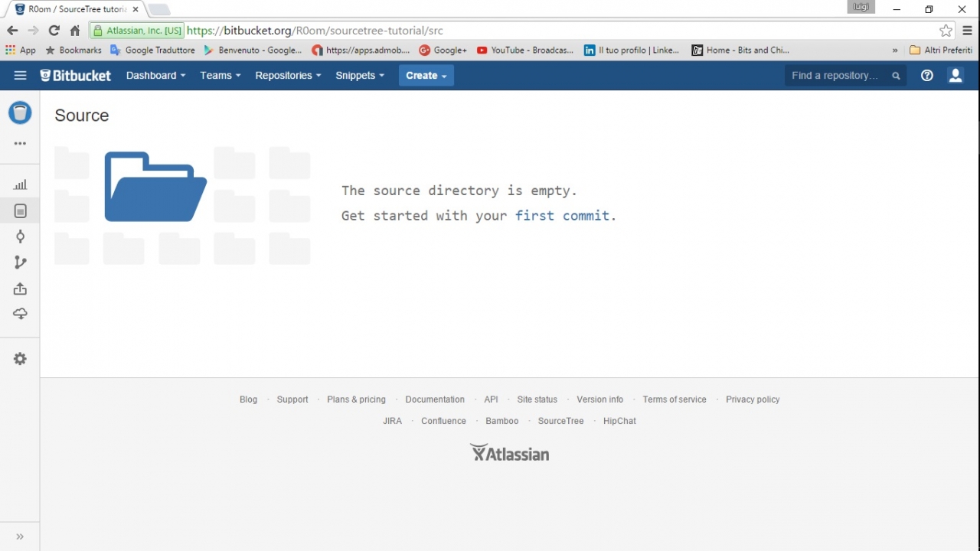Open the Bamboo footer link
Screen dimensions: 980x551
pyautogui.click(x=501, y=421)
